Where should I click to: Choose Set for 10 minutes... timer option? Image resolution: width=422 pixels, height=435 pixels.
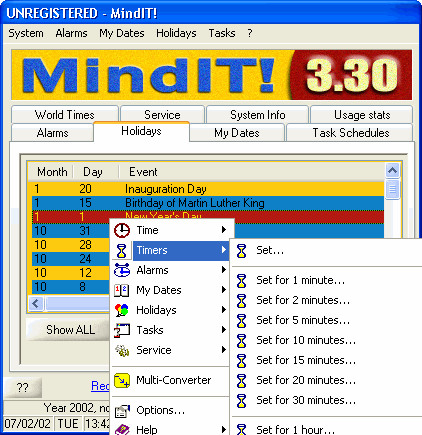point(306,340)
